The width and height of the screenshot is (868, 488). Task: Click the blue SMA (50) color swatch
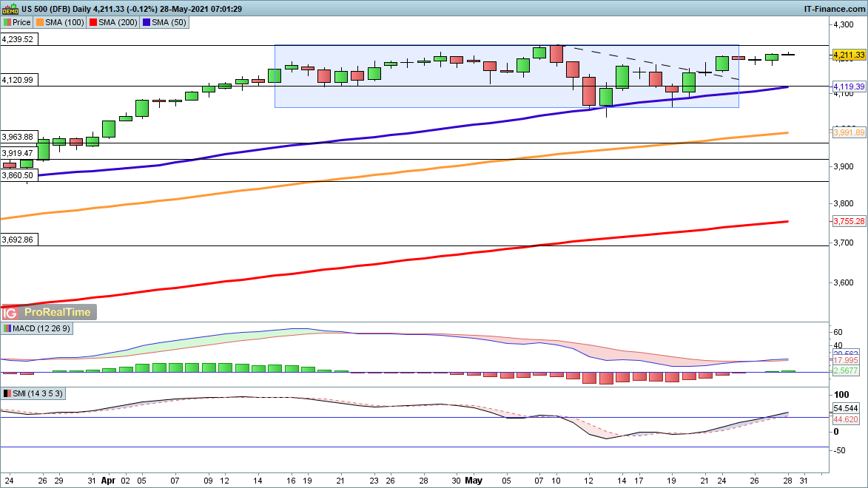pos(145,23)
